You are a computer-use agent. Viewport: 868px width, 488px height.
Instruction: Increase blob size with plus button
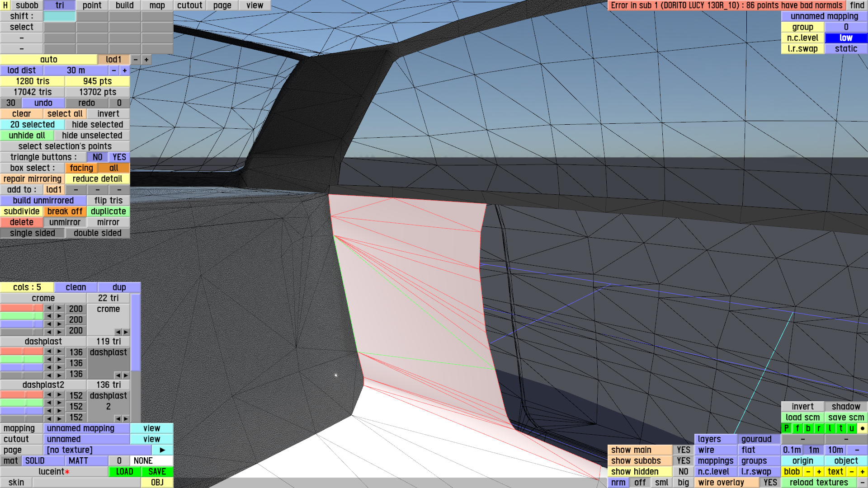[x=819, y=472]
